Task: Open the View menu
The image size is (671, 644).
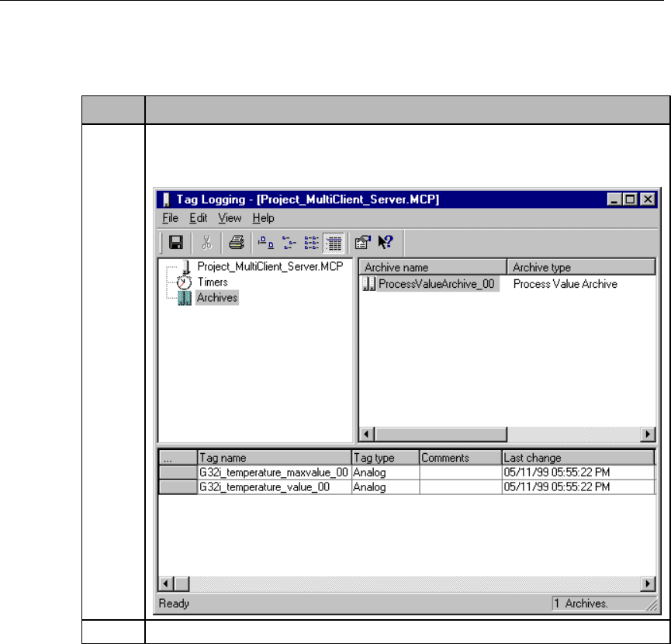Action: click(229, 218)
